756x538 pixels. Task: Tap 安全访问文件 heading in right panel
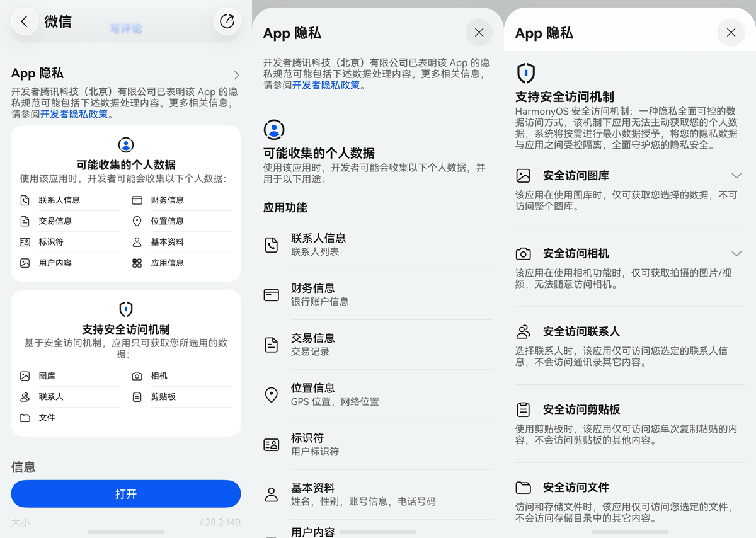point(576,488)
